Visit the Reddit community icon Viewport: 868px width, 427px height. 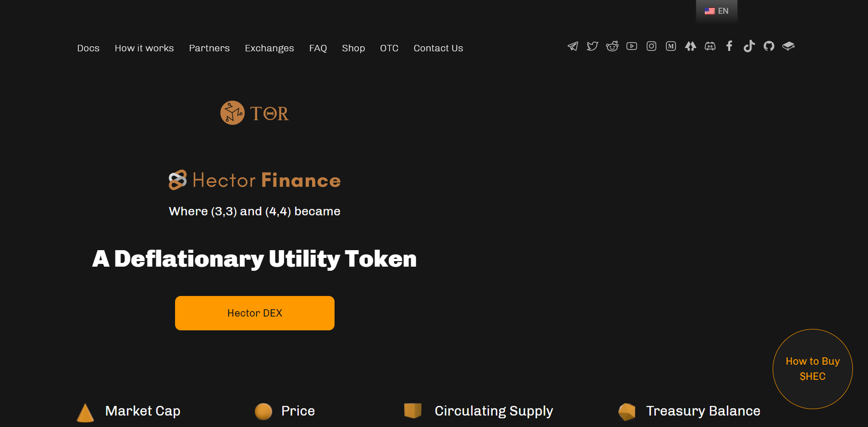coord(612,46)
